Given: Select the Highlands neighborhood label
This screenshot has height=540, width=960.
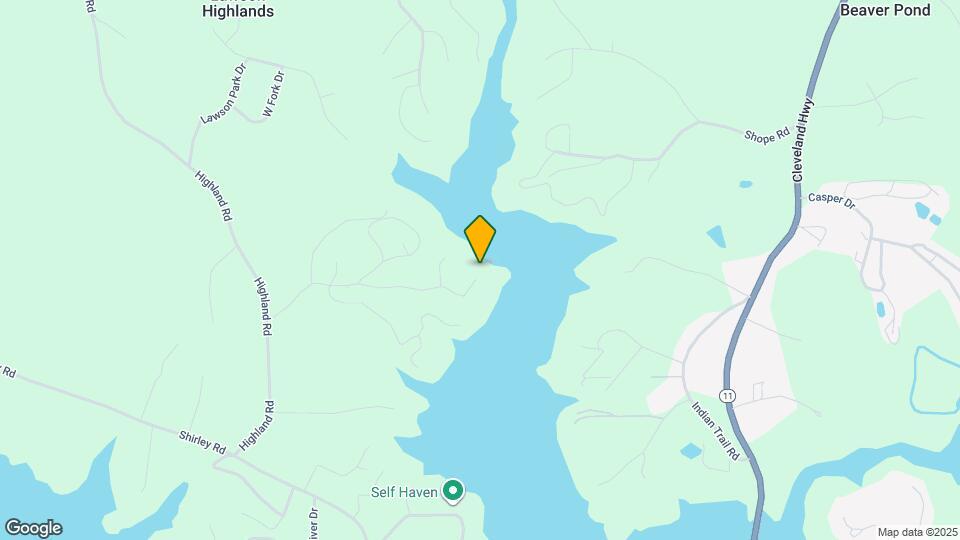Looking at the screenshot, I should coord(238,11).
